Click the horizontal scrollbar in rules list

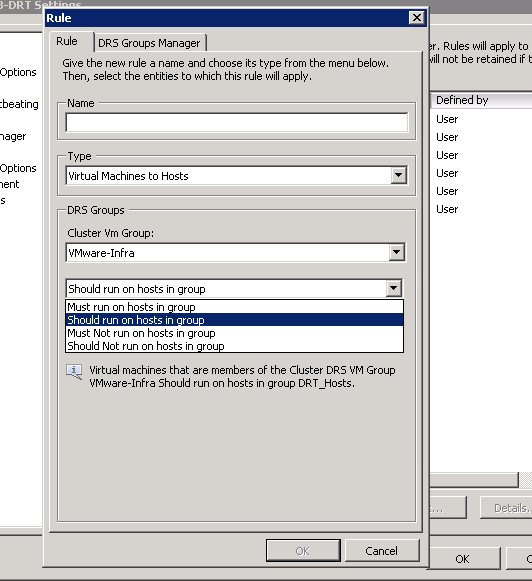(x=474, y=480)
